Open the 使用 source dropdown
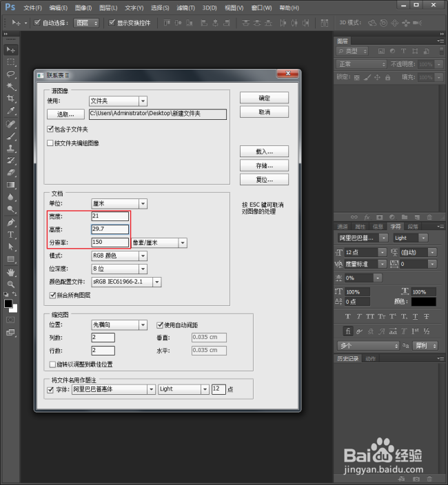448x485 pixels. (x=118, y=101)
